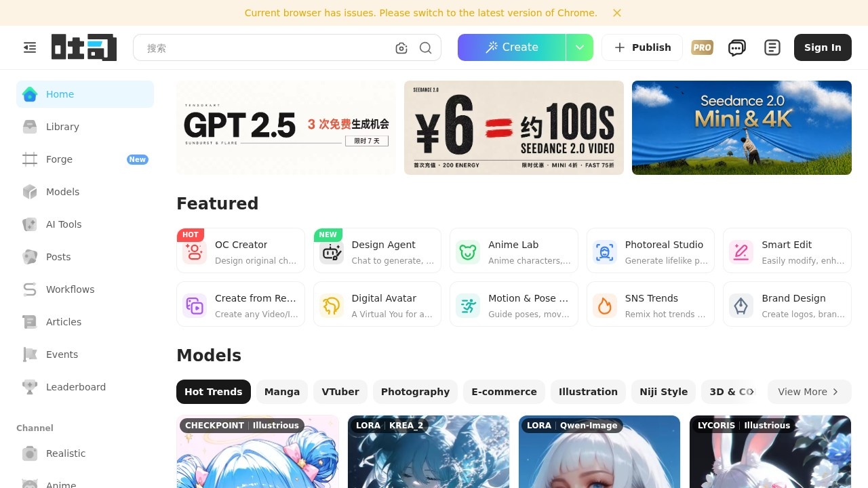Click the Create button
Image resolution: width=868 pixels, height=488 pixels.
coord(512,47)
